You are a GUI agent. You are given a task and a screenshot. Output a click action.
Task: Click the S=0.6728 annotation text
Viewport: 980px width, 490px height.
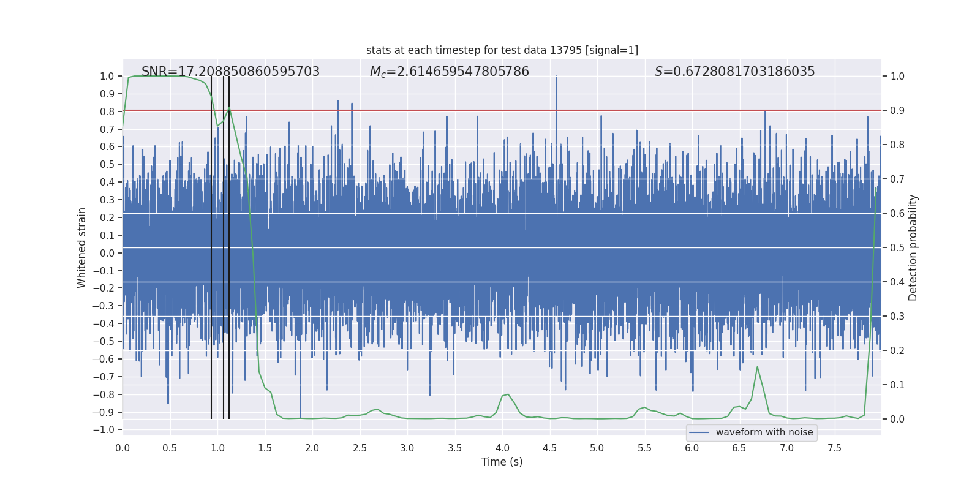click(x=734, y=72)
